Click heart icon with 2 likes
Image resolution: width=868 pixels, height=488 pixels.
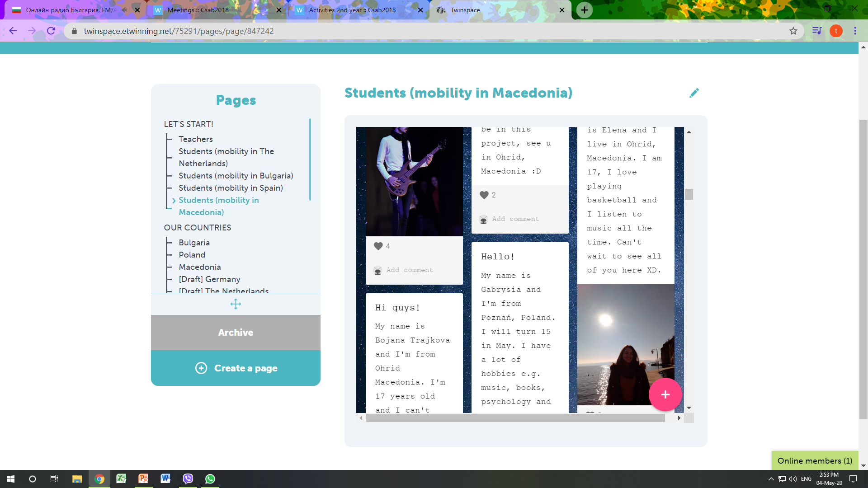point(484,195)
